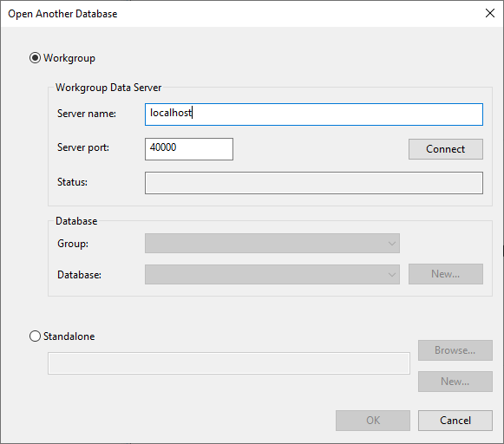
Task: Click the "Open Another Database" title bar
Action: click(x=62, y=14)
